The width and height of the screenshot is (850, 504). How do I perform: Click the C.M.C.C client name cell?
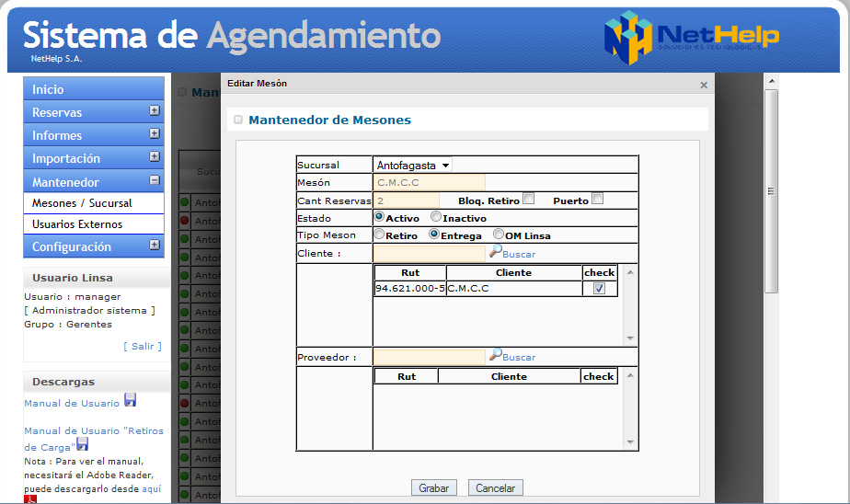[514, 288]
